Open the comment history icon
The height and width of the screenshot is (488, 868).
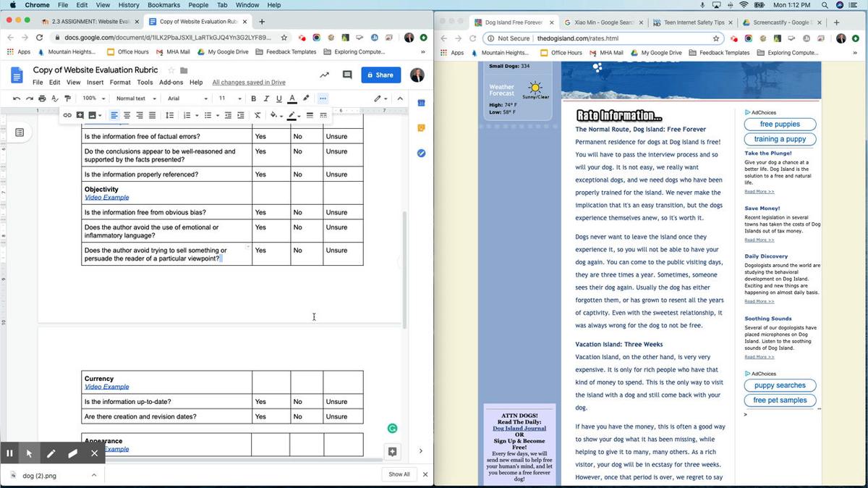click(x=347, y=75)
